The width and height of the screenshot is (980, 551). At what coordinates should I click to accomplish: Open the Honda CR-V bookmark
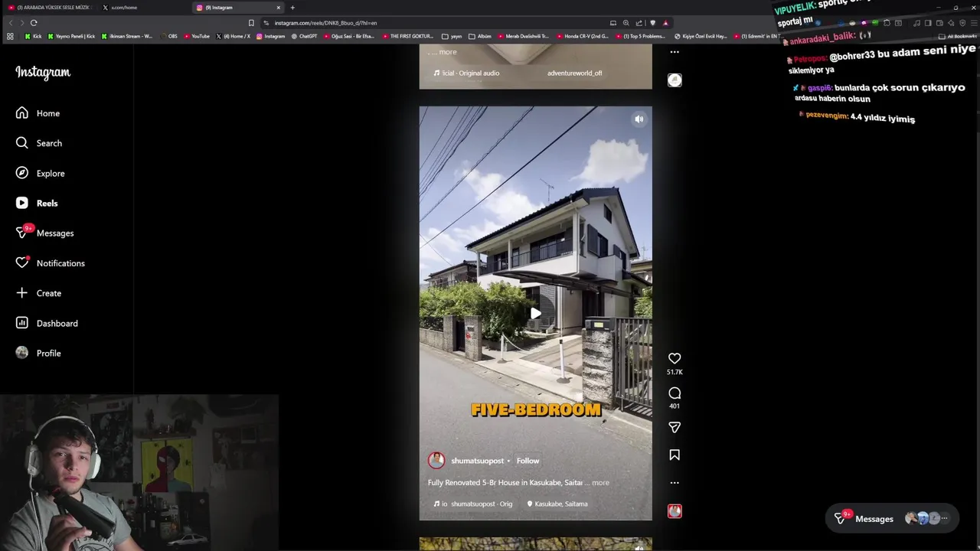point(583,36)
